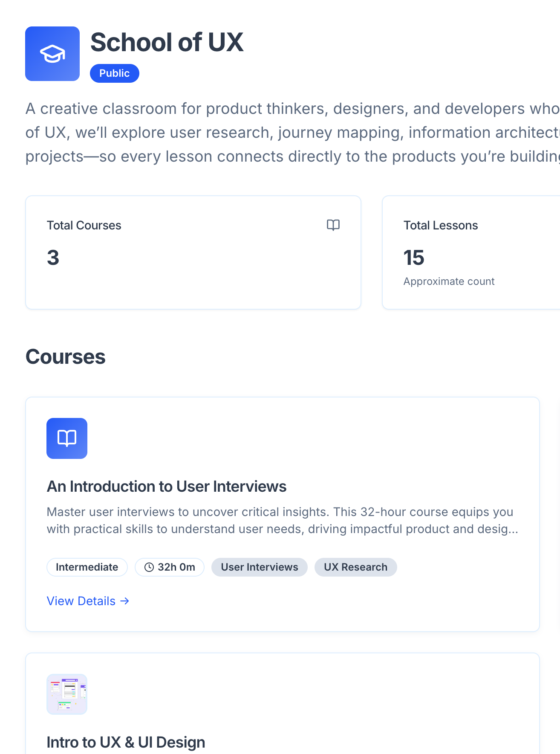This screenshot has width=560, height=754.
Task: Select the Public visibility badge
Action: pos(114,73)
